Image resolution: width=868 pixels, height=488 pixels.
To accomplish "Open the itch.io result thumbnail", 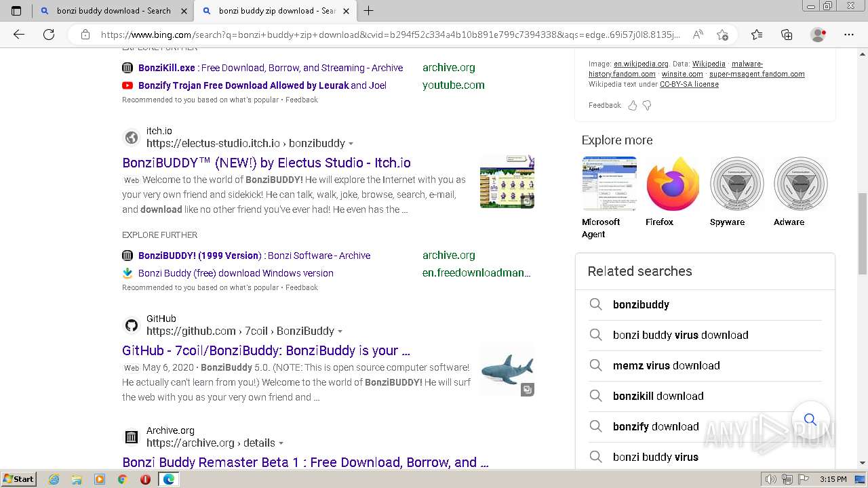I will pos(507,181).
